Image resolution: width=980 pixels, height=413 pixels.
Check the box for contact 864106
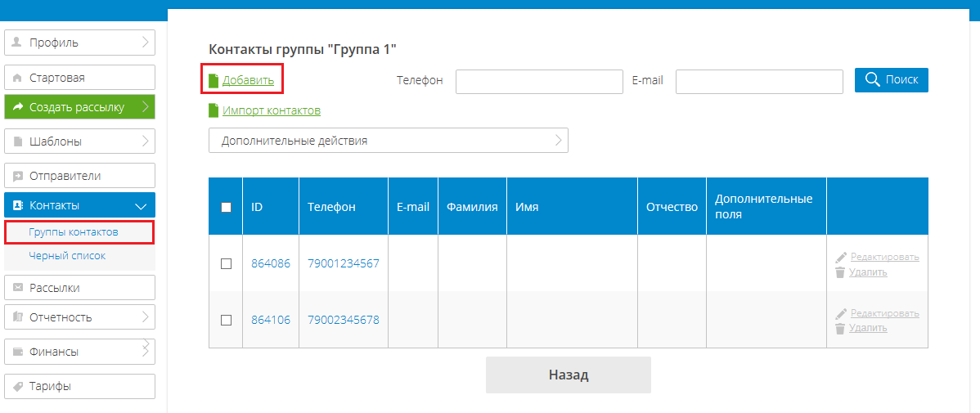[x=227, y=320]
